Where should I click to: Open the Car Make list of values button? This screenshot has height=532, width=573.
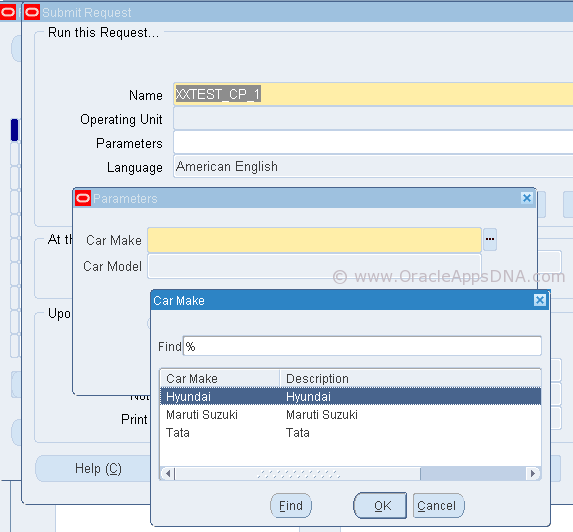(x=490, y=239)
